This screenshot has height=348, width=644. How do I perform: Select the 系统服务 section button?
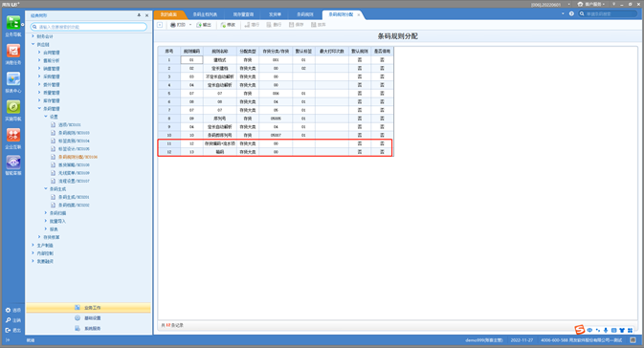(88, 328)
